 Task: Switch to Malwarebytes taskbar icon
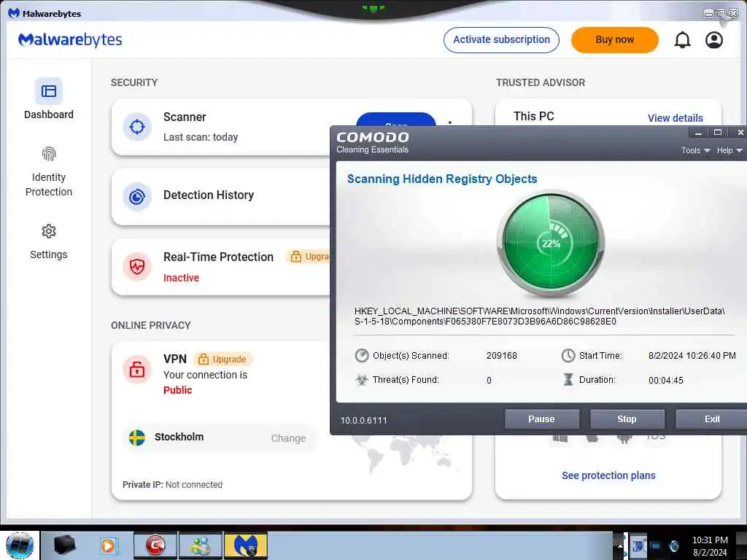(x=246, y=545)
